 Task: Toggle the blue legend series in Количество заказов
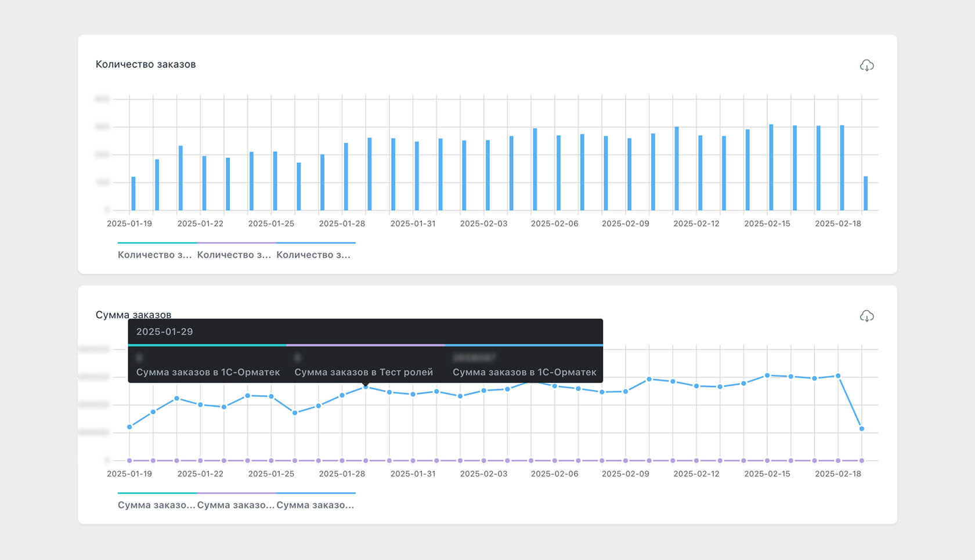(313, 255)
